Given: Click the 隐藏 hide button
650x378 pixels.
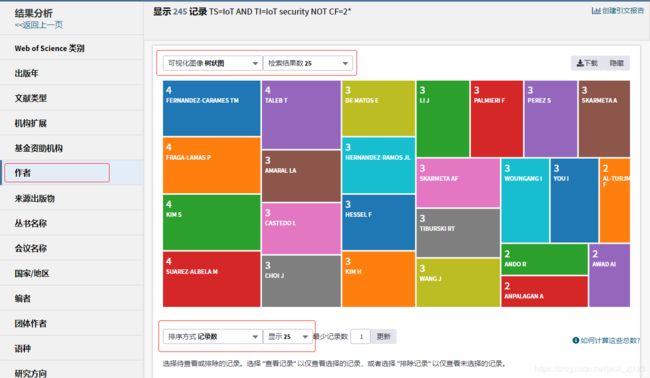Looking at the screenshot, I should click(616, 63).
